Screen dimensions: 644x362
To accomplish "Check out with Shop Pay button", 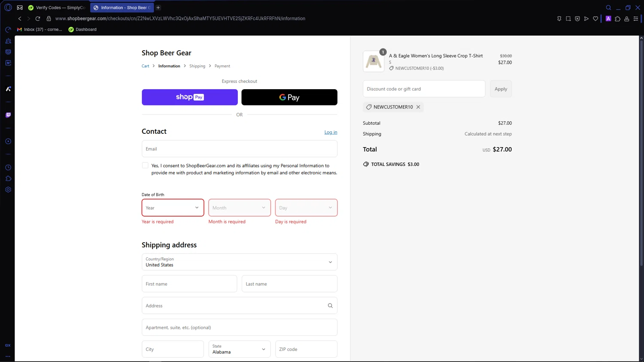I will (190, 97).
